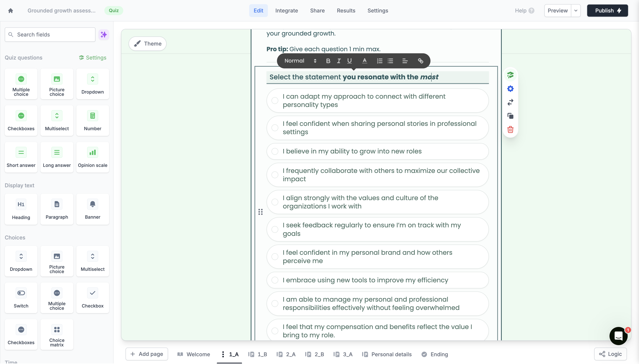The width and height of the screenshot is (639, 364).
Task: Add a Dropdown quiz question
Action: pyautogui.click(x=92, y=84)
